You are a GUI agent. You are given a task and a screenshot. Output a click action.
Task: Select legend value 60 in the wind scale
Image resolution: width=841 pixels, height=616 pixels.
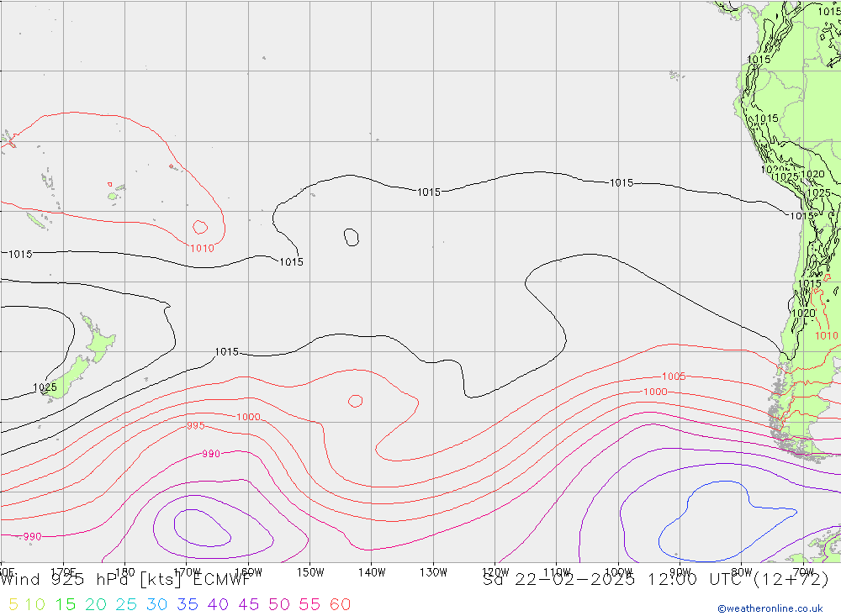click(x=341, y=605)
